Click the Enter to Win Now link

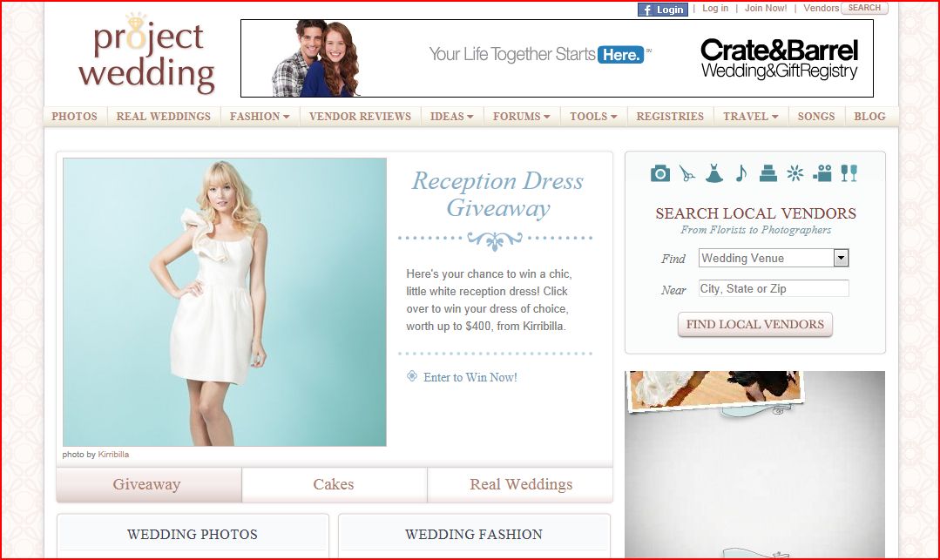[x=470, y=377]
